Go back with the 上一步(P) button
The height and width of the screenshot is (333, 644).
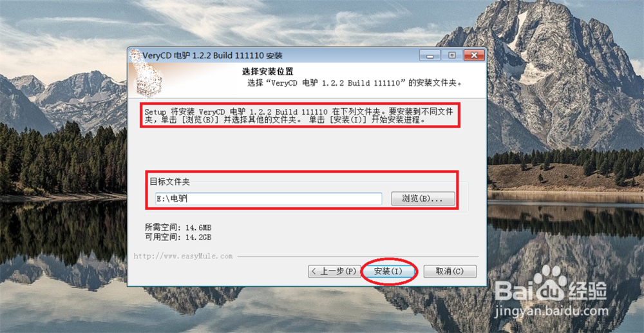(334, 271)
